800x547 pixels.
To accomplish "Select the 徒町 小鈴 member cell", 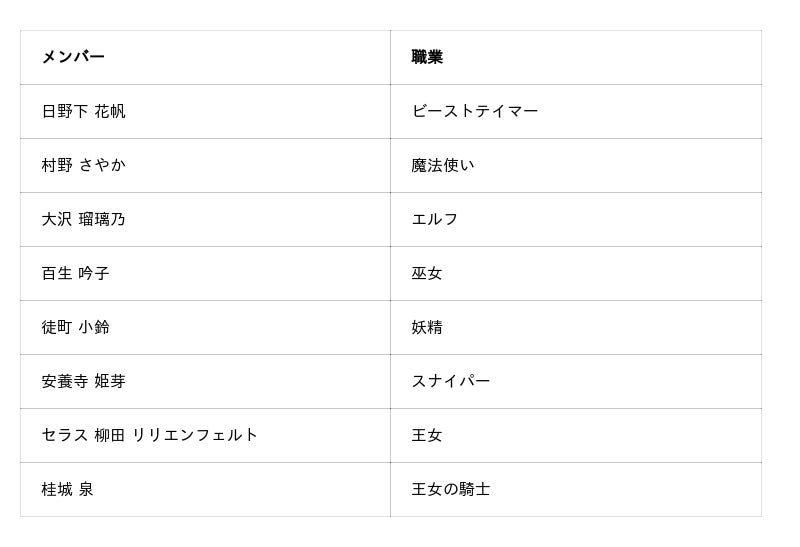I will tap(76, 327).
